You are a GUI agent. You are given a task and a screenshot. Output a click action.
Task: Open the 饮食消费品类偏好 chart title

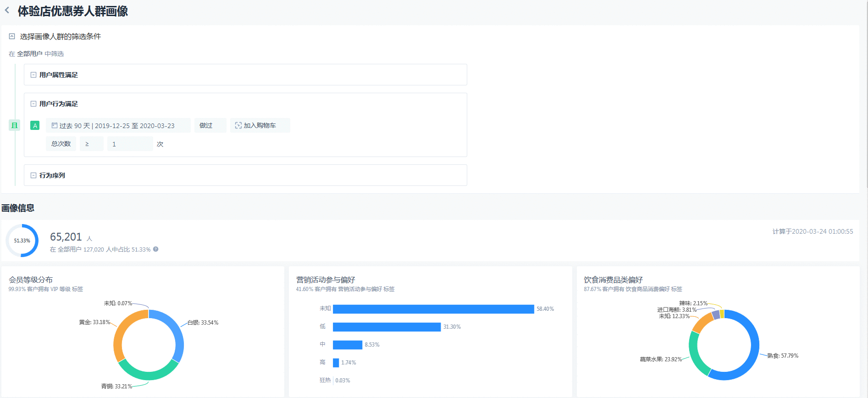613,280
